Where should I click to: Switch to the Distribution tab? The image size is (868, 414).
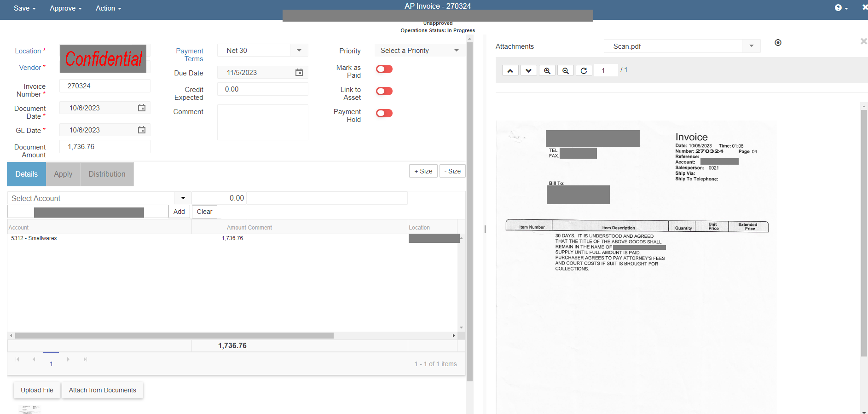click(x=107, y=174)
